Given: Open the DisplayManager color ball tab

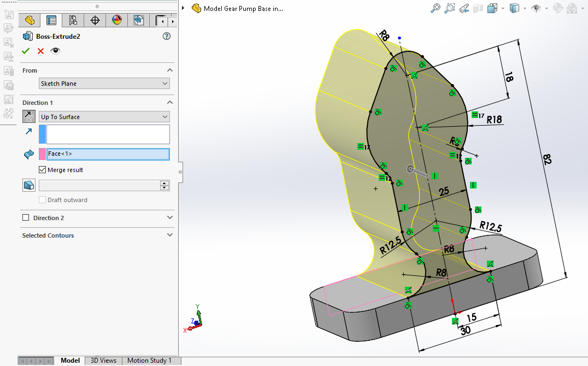Looking at the screenshot, I should click(x=117, y=21).
